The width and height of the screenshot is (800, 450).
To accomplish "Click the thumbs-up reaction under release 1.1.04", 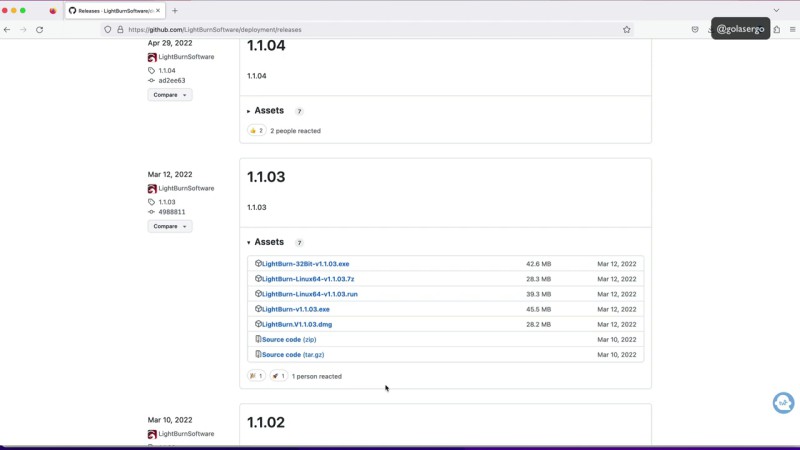I will coord(257,131).
